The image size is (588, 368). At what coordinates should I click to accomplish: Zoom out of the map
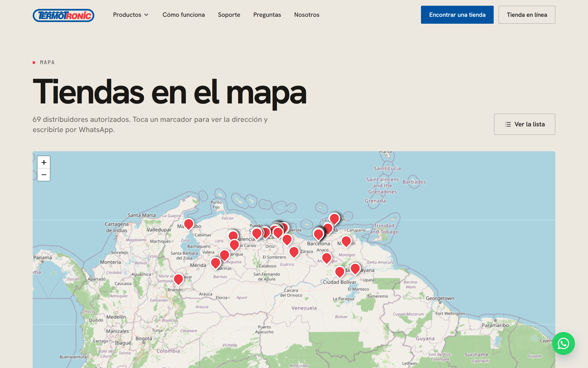[x=44, y=175]
